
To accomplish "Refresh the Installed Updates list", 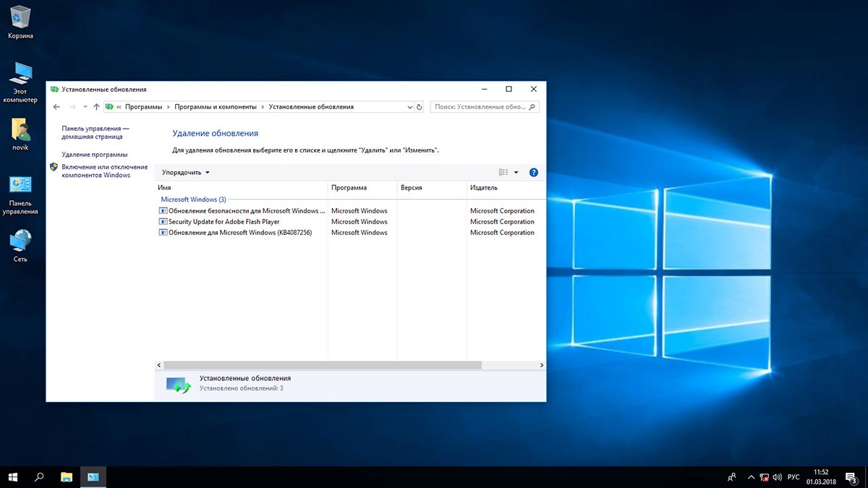I will [419, 107].
